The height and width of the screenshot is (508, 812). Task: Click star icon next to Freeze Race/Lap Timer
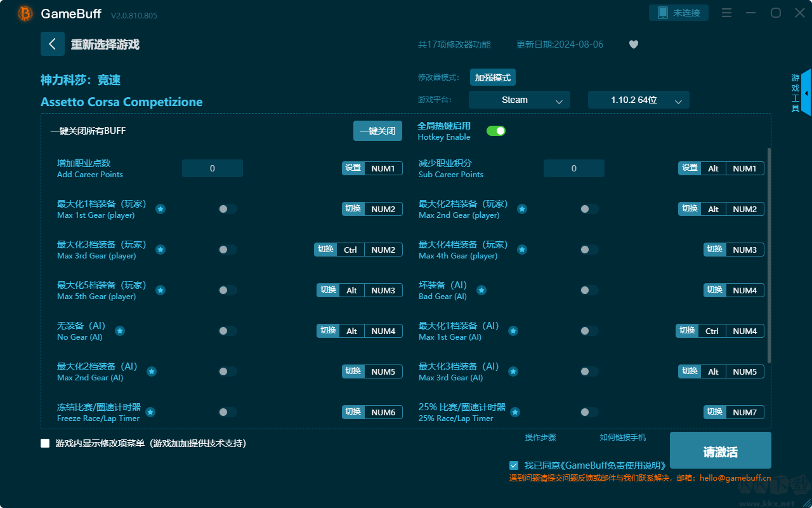tap(150, 412)
